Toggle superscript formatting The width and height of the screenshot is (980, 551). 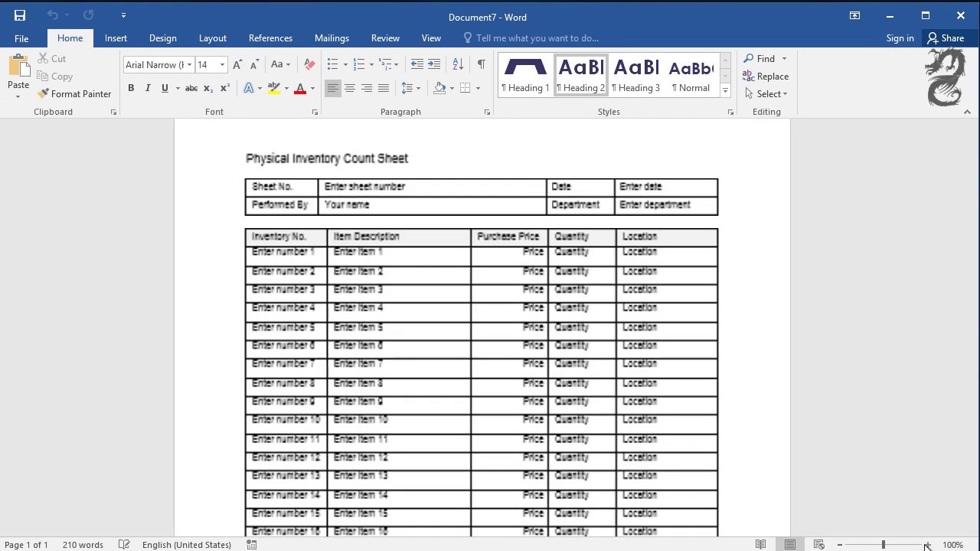point(224,89)
